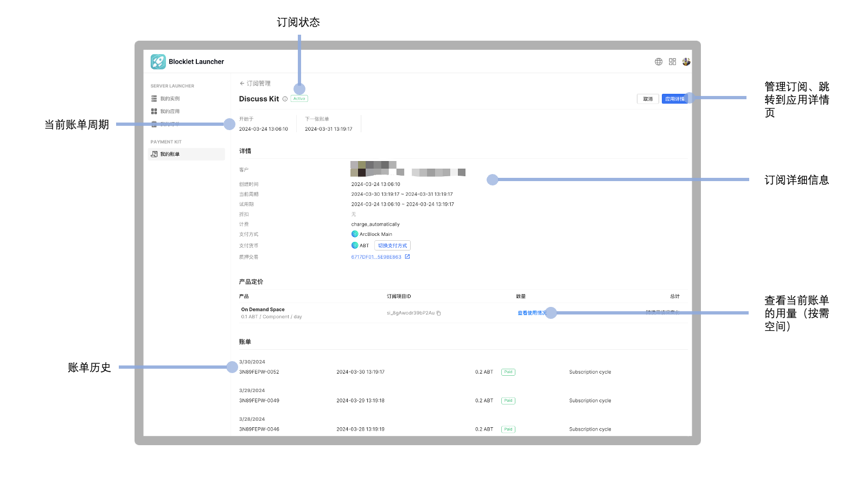Open 我的实例 in the sidebar
The width and height of the screenshot is (868, 488).
(169, 99)
